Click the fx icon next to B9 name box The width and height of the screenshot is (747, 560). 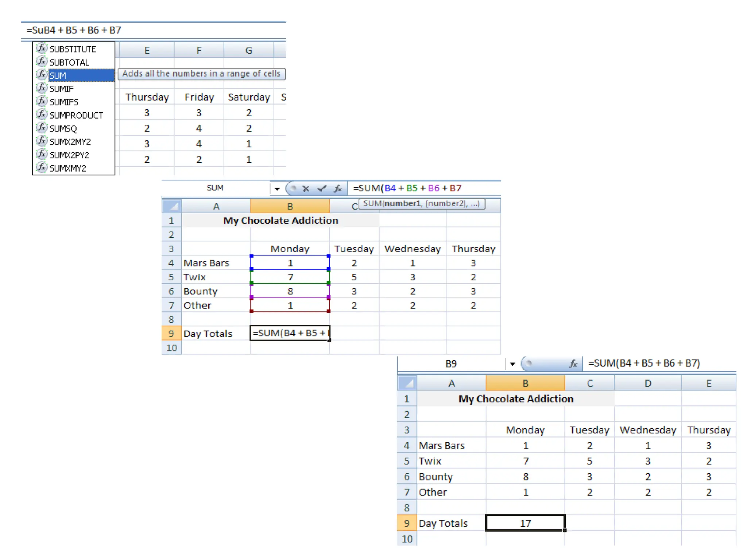click(x=573, y=363)
